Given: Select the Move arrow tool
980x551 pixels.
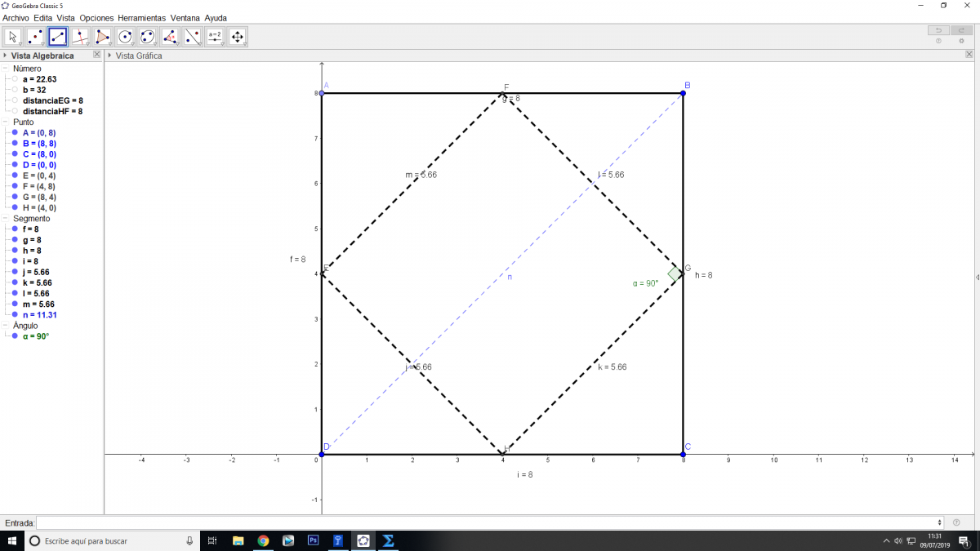Looking at the screenshot, I should [x=13, y=37].
